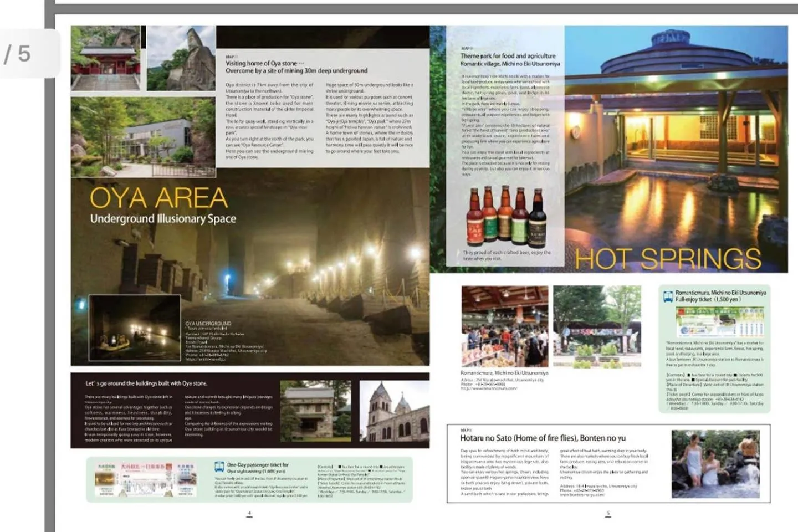This screenshot has height=532, width=798.
Task: Select the crowded indoor market photo
Action: point(504,326)
